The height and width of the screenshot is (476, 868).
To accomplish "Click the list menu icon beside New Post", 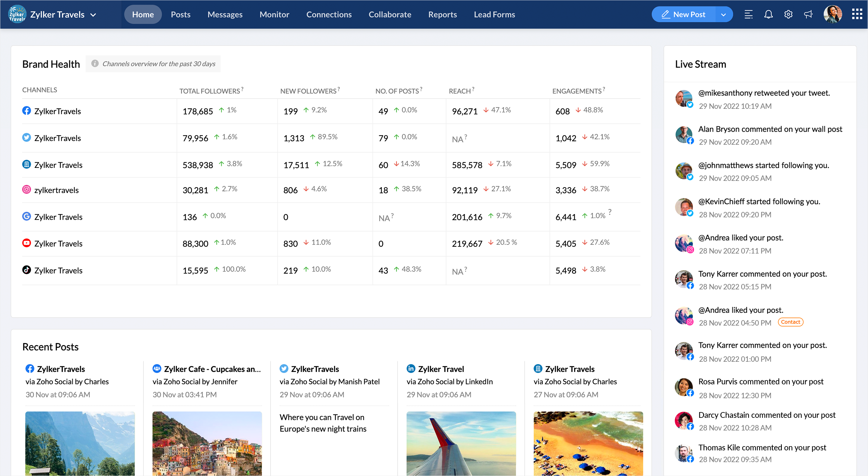I will tap(748, 14).
